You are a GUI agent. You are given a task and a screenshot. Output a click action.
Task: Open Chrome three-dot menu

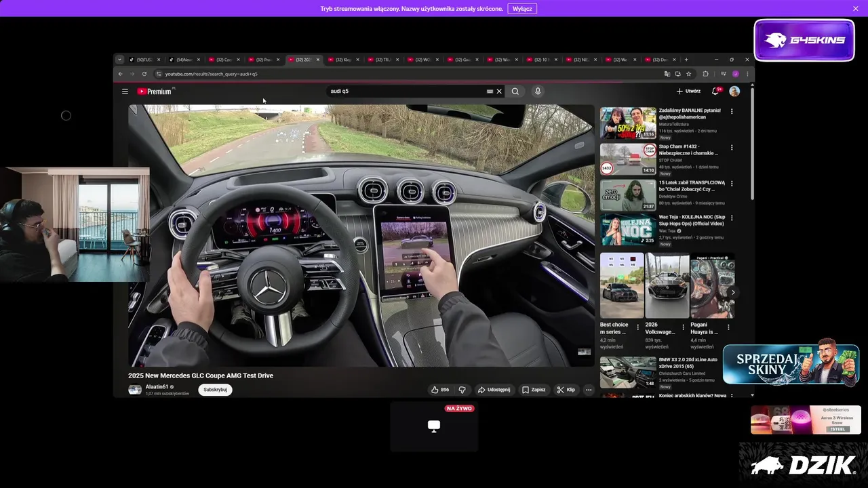(747, 74)
